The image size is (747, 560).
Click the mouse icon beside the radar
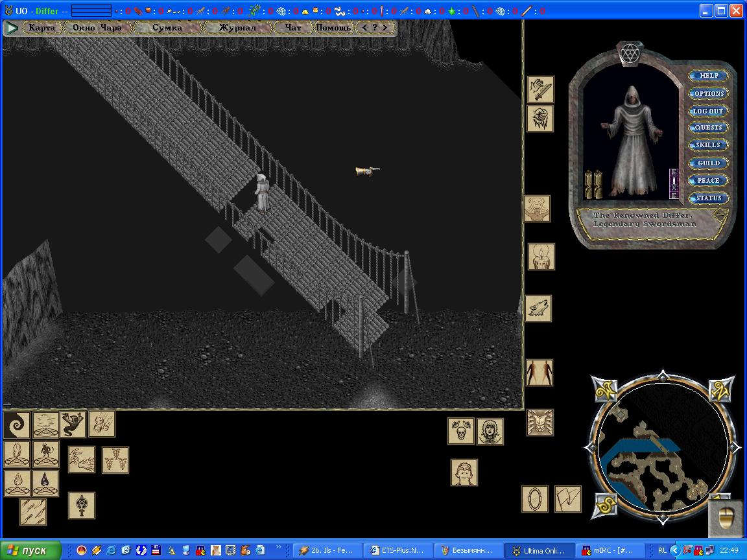[726, 519]
